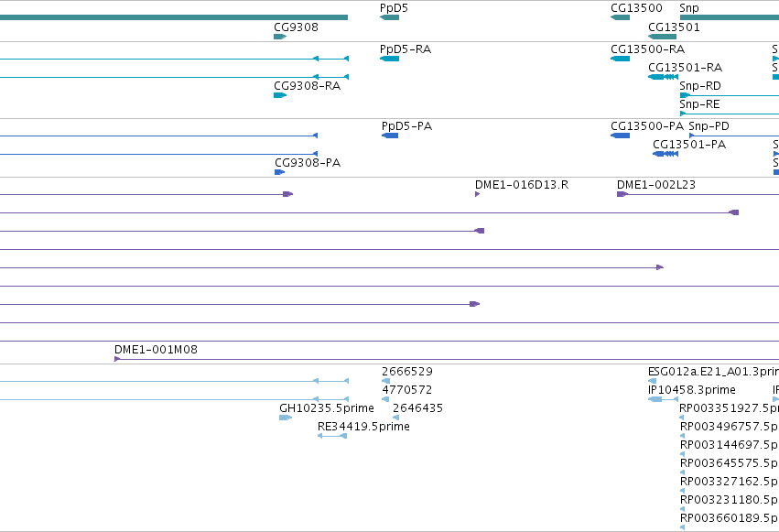
Task: Click the DME1-002L23 clone label
Action: click(656, 185)
